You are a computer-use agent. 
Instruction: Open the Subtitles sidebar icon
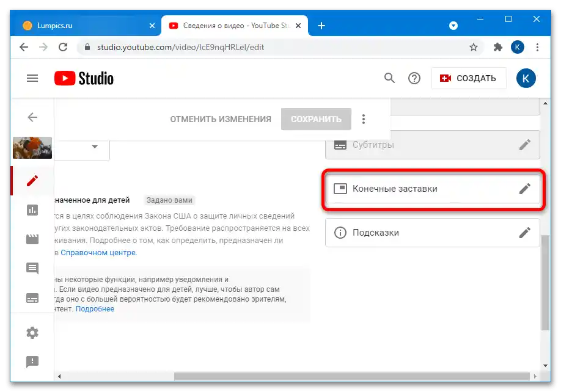[x=32, y=298]
